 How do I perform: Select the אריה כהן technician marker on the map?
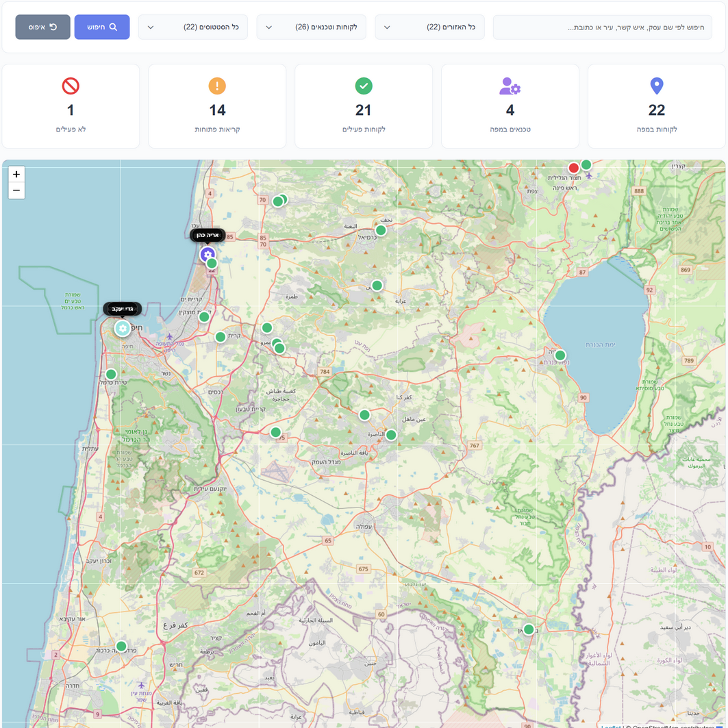coord(208,254)
